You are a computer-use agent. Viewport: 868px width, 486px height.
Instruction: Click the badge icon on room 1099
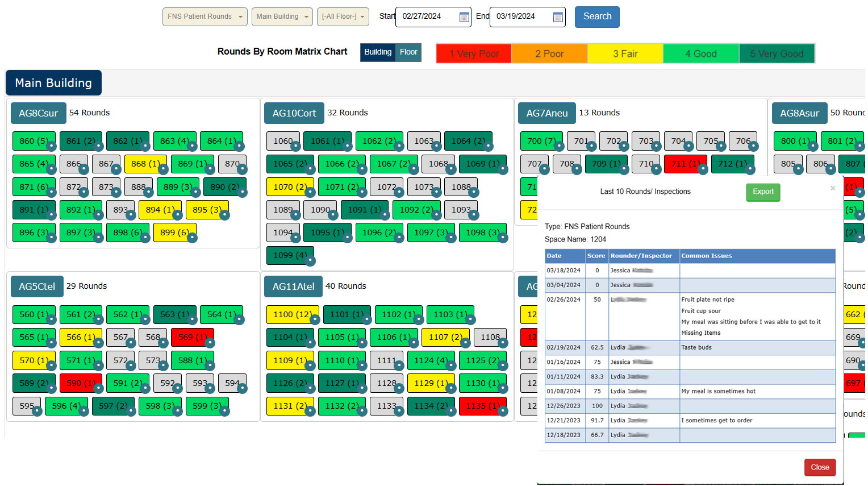[310, 261]
